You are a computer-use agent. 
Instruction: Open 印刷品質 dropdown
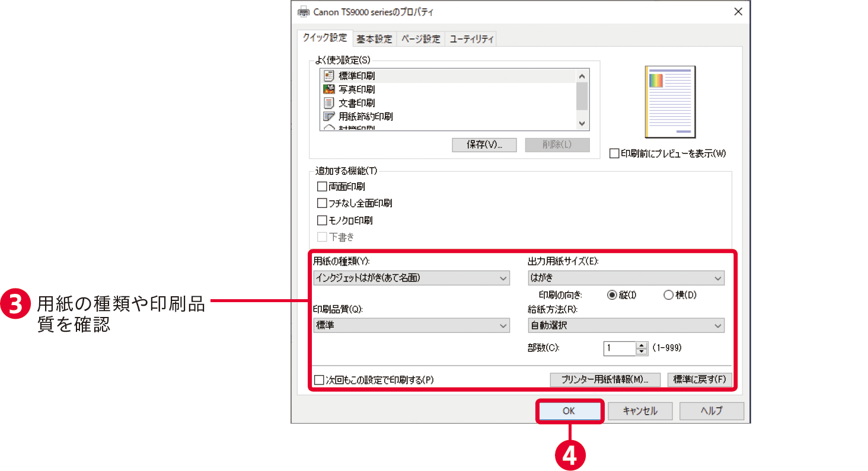(x=411, y=325)
